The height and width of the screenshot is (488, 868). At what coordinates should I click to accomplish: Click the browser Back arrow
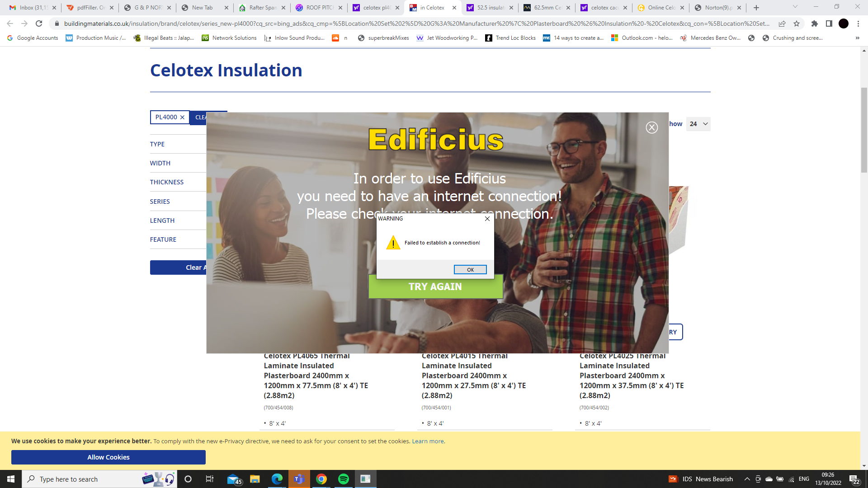[x=10, y=23]
